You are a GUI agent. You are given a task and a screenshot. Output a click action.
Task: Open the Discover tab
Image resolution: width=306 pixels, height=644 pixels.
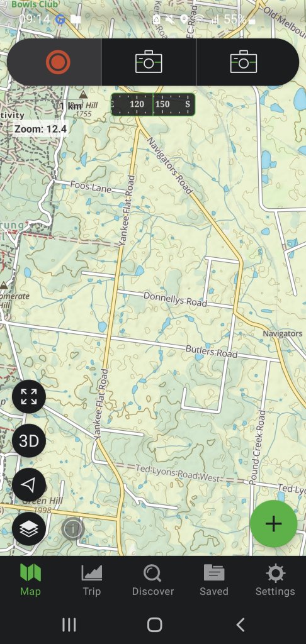(153, 580)
